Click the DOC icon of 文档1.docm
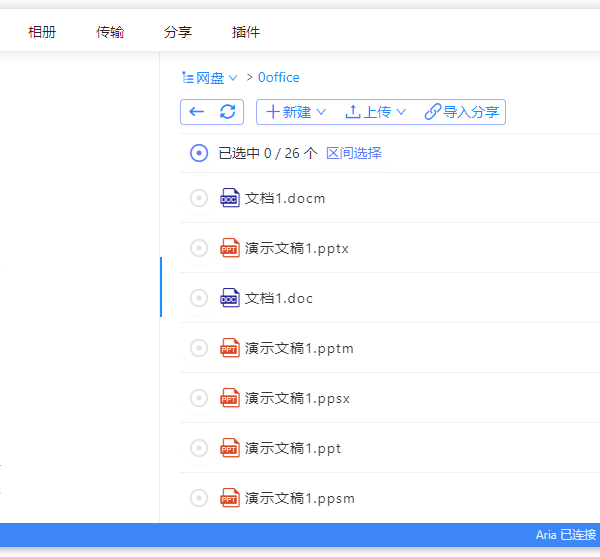 [230, 198]
